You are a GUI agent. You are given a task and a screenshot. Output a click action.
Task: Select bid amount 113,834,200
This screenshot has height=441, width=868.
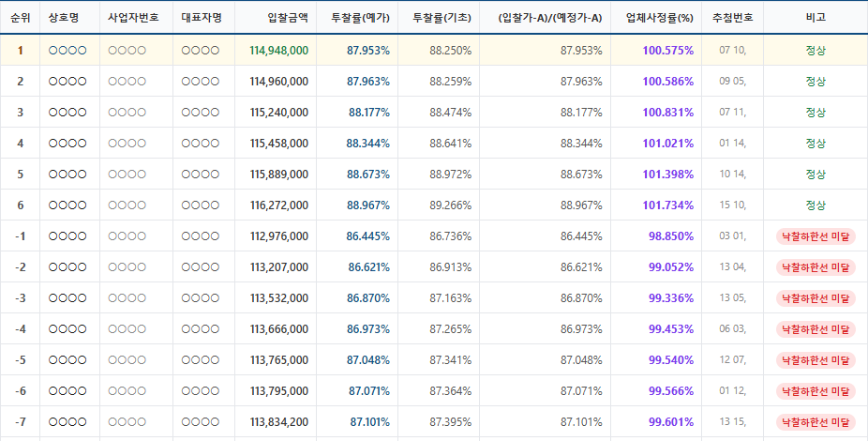pyautogui.click(x=279, y=423)
